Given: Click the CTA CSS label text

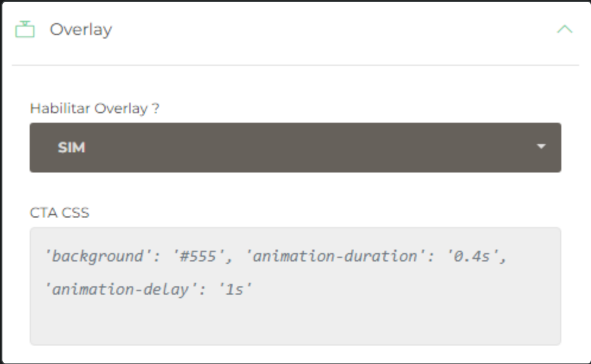Looking at the screenshot, I should [59, 212].
